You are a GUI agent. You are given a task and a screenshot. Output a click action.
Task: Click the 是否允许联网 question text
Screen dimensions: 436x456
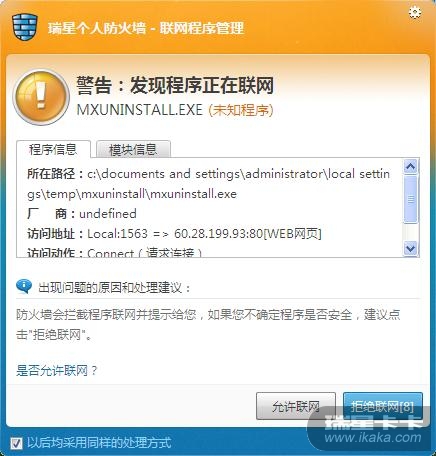57,370
